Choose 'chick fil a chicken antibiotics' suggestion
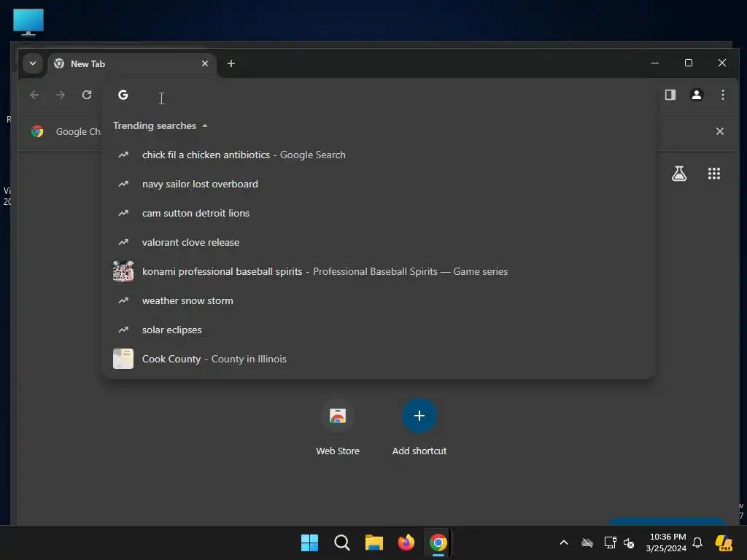The height and width of the screenshot is (560, 747). pos(379,155)
